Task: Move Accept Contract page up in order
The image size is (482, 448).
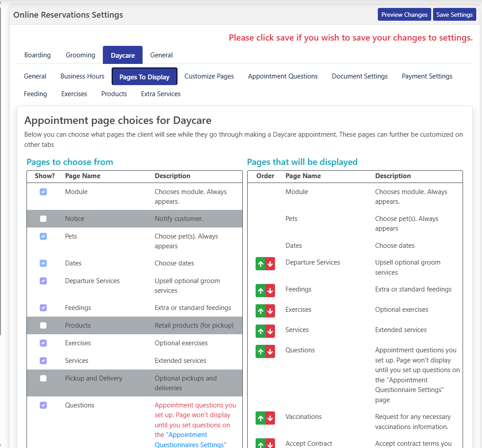Action: tap(260, 444)
